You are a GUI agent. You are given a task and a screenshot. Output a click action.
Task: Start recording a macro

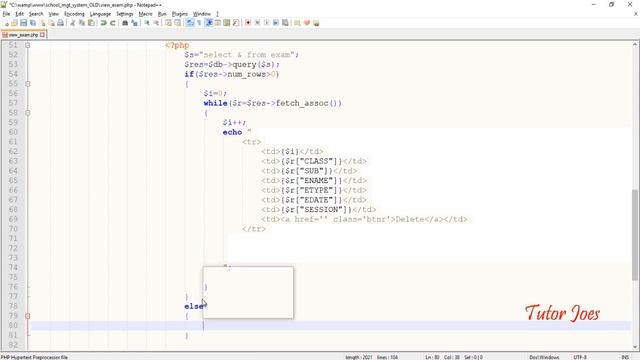pyautogui.click(x=248, y=23)
